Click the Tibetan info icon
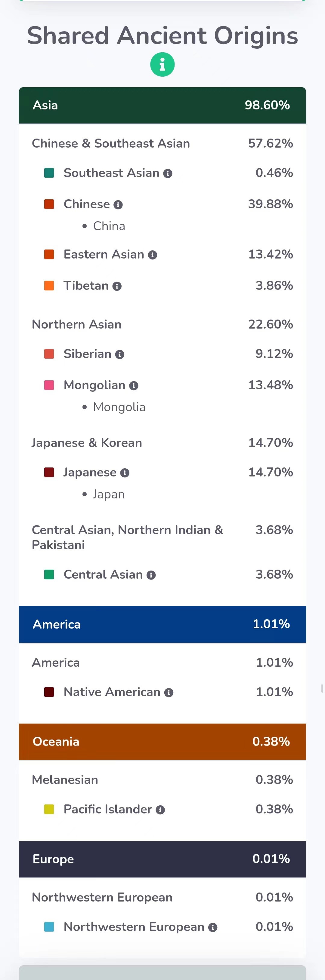Viewport: 325px width, 980px height. click(117, 286)
